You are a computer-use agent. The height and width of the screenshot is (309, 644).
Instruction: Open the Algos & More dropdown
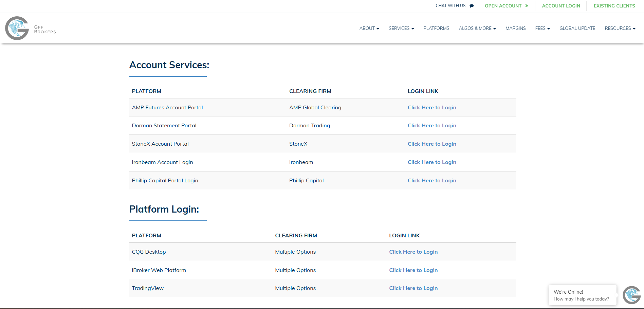(x=477, y=29)
